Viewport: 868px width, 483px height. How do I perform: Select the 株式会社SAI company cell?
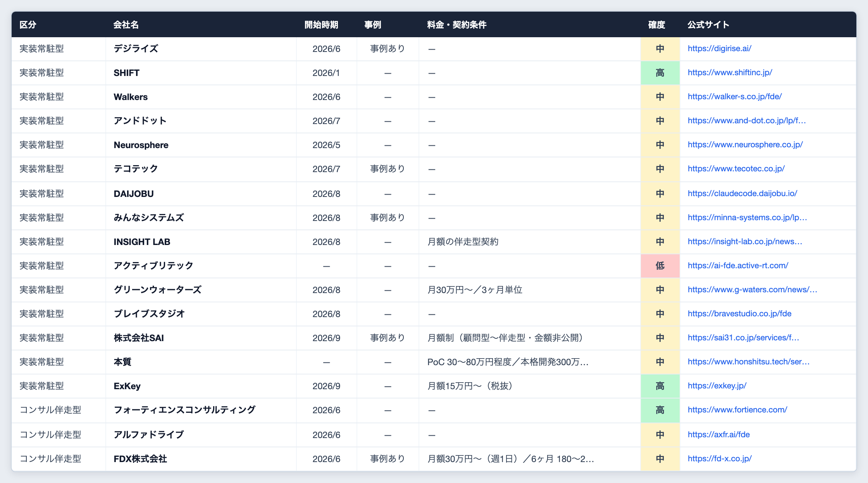coord(201,338)
